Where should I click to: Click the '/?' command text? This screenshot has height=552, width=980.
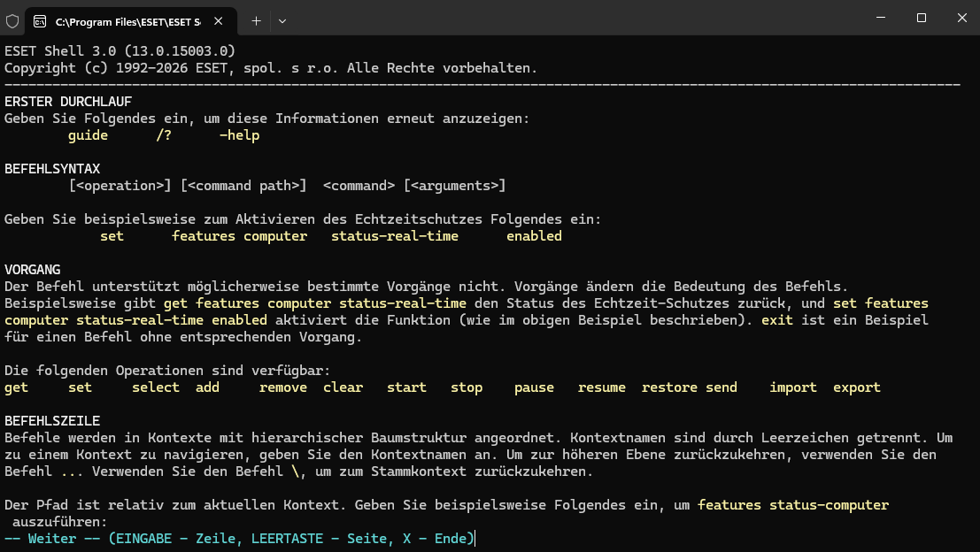coord(164,135)
